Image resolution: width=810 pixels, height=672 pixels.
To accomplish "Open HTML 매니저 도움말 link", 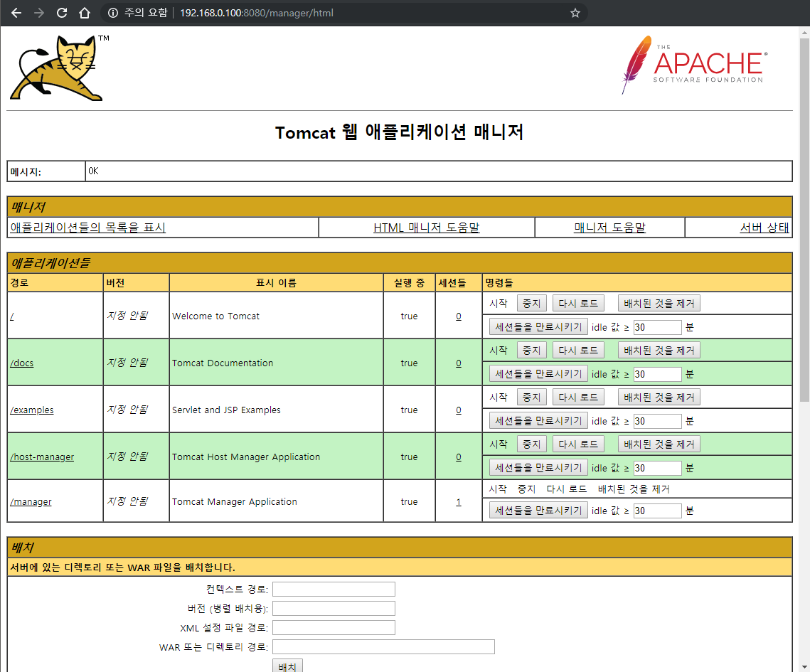I will (x=427, y=228).
